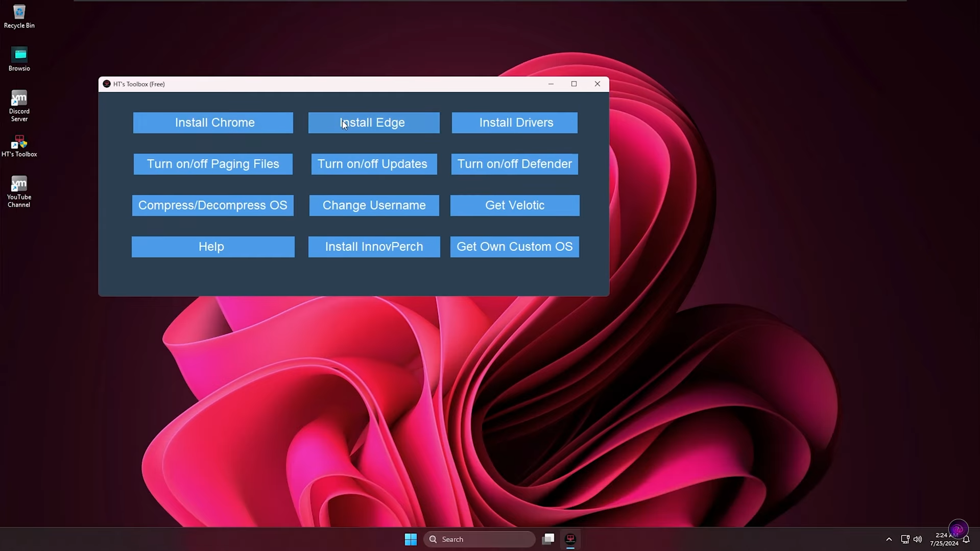This screenshot has height=551, width=980.
Task: Open the network icon in system tray
Action: click(x=904, y=539)
